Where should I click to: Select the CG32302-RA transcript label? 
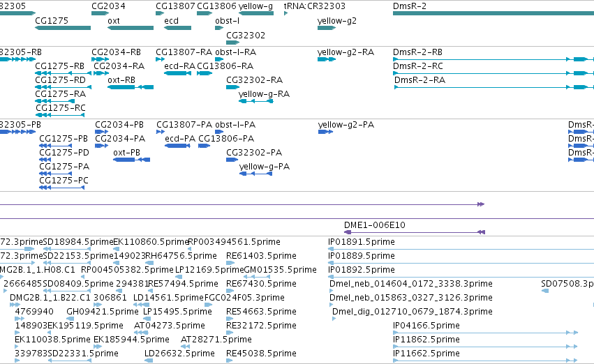255,79
